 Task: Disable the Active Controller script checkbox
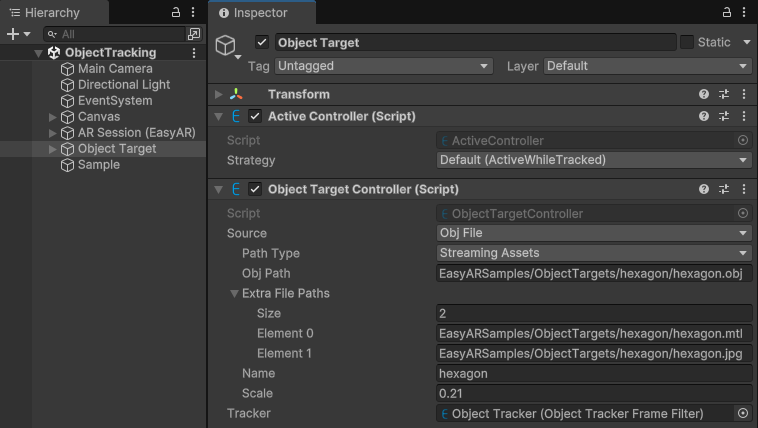pyautogui.click(x=255, y=117)
